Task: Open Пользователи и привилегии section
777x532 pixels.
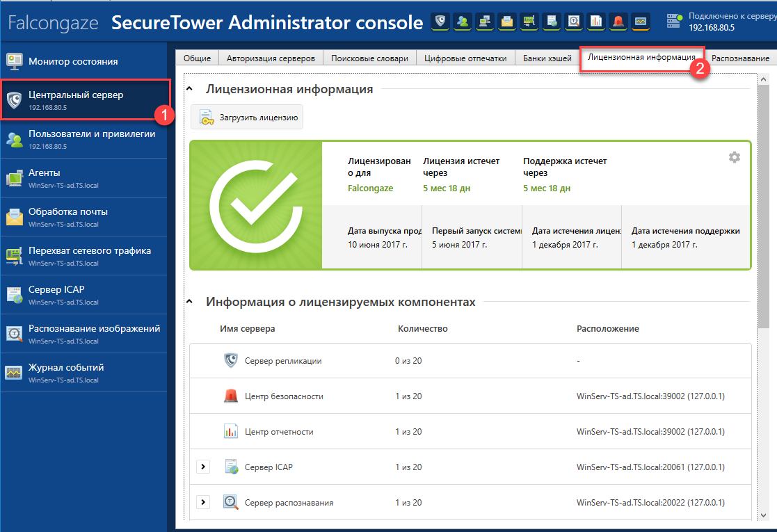Action: coord(83,139)
